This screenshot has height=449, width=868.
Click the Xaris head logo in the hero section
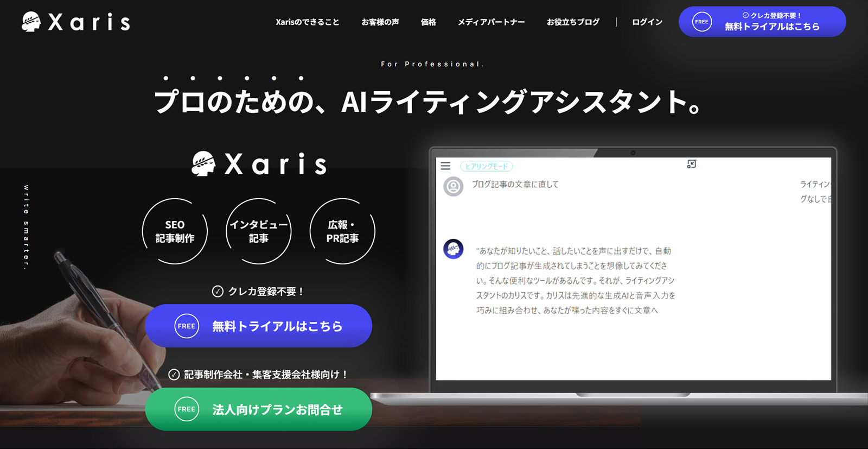pyautogui.click(x=203, y=163)
